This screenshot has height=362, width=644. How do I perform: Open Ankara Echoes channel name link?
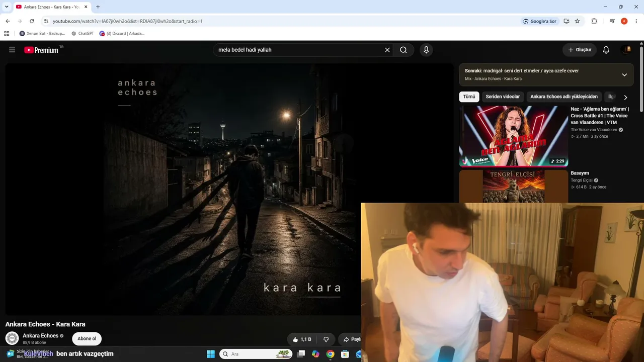pos(40,336)
